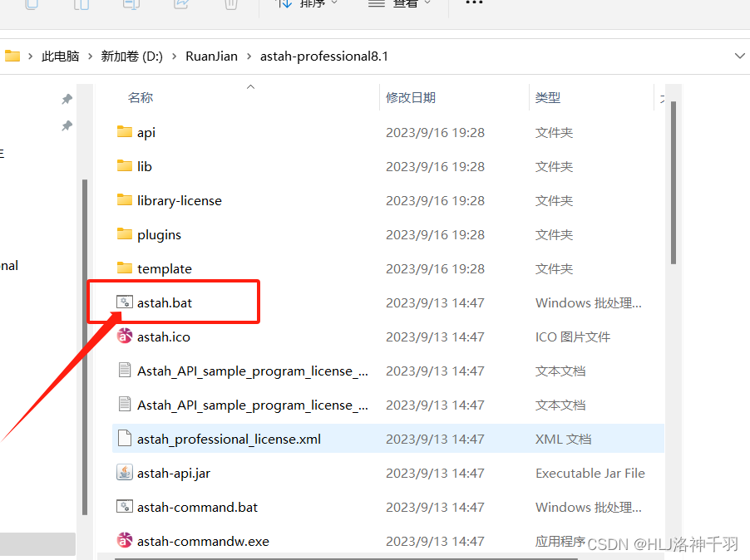Screen dimensions: 750x560
Task: Click the astah.ico image icon
Action: [125, 336]
